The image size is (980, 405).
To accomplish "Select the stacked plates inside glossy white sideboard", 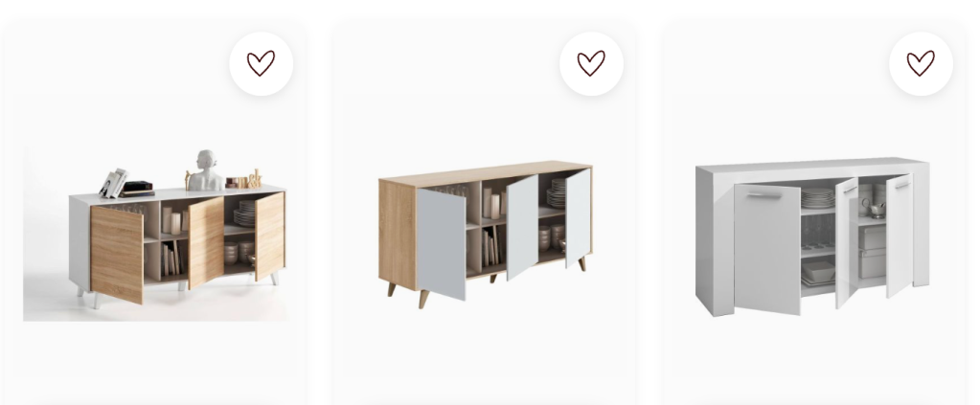I will [x=817, y=198].
